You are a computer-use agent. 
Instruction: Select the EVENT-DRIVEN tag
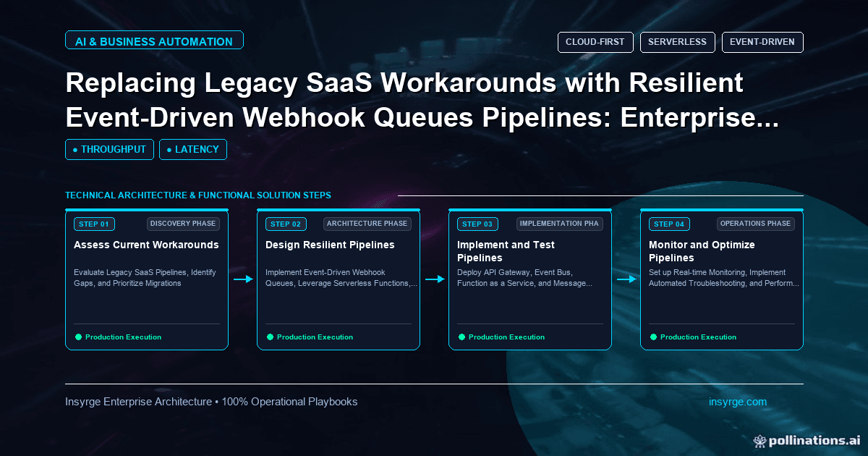pos(762,42)
